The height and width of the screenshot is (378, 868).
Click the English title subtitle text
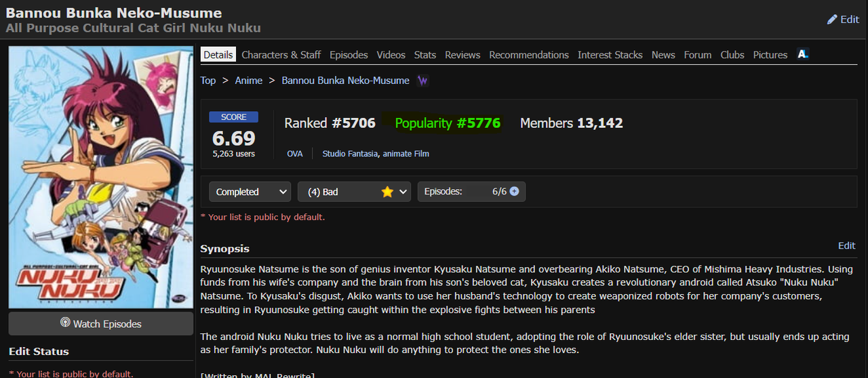click(134, 28)
